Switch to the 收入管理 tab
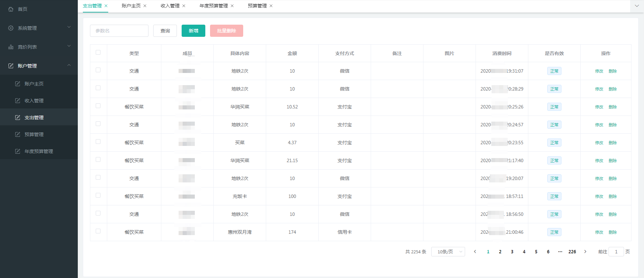This screenshot has width=644, height=278. 170,6
